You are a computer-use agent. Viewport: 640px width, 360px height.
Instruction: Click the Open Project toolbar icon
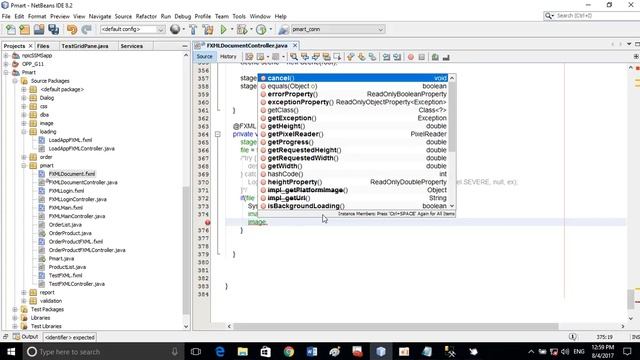point(39,29)
